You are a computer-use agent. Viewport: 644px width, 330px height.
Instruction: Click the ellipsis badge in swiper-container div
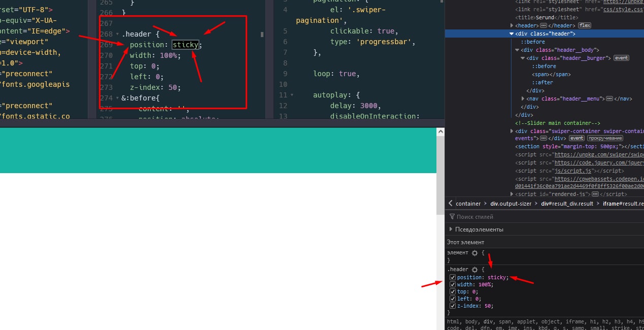coord(544,138)
